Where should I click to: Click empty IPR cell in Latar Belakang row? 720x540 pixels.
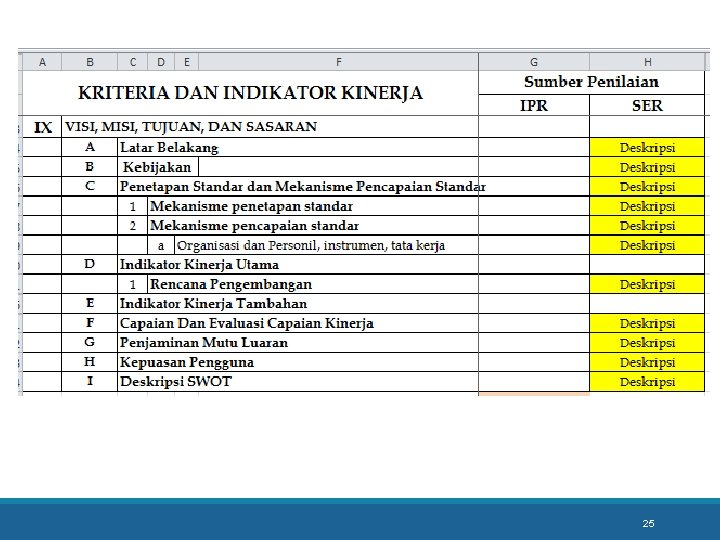pos(534,147)
